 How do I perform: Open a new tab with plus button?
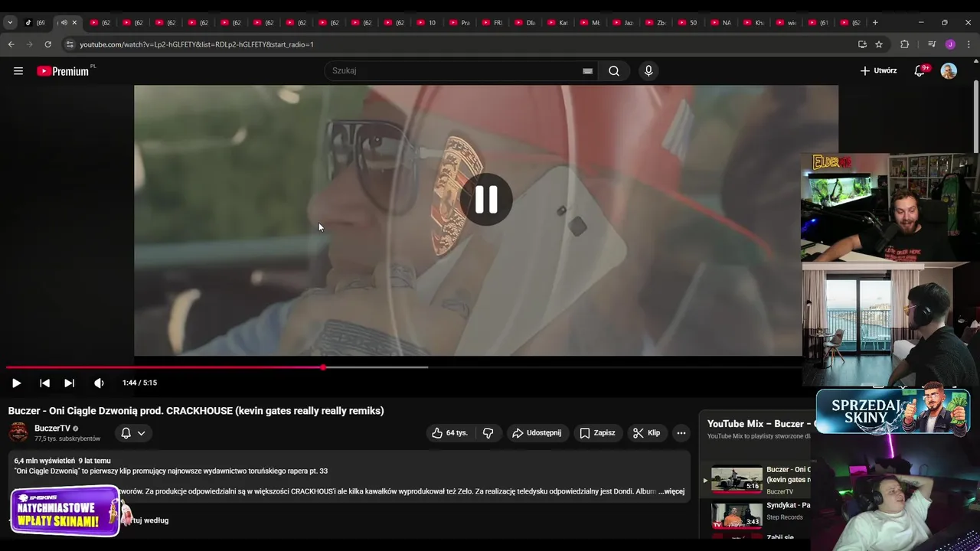pos(875,22)
